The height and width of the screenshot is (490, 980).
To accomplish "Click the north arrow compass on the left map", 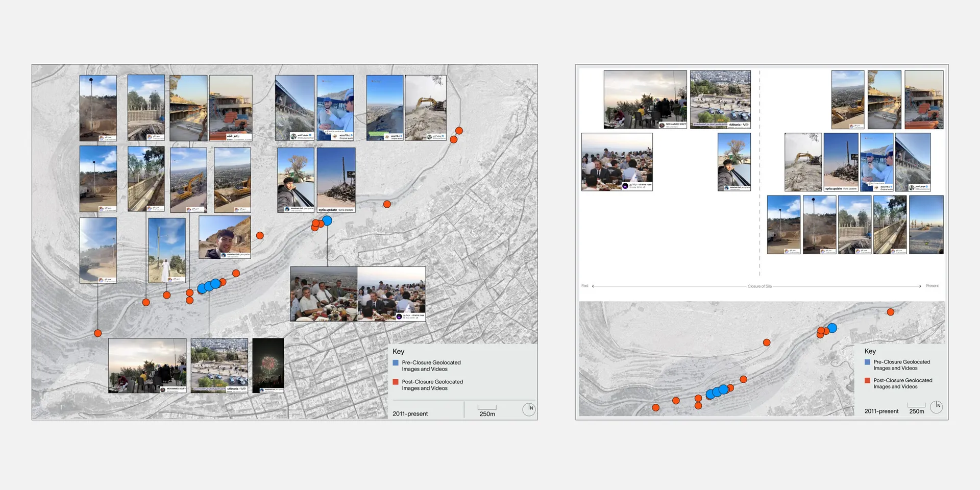I will pos(529,409).
